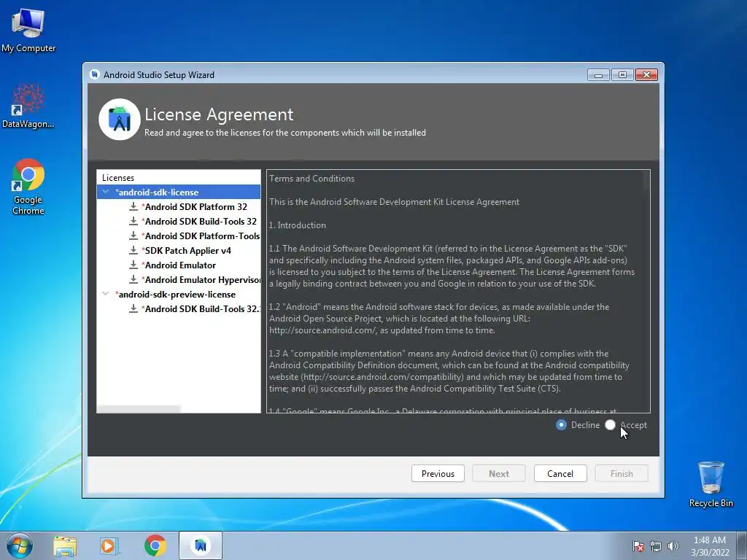This screenshot has height=560, width=747.
Task: Select Android SDK Build-Tools 32.1 preview item
Action: 202,309
